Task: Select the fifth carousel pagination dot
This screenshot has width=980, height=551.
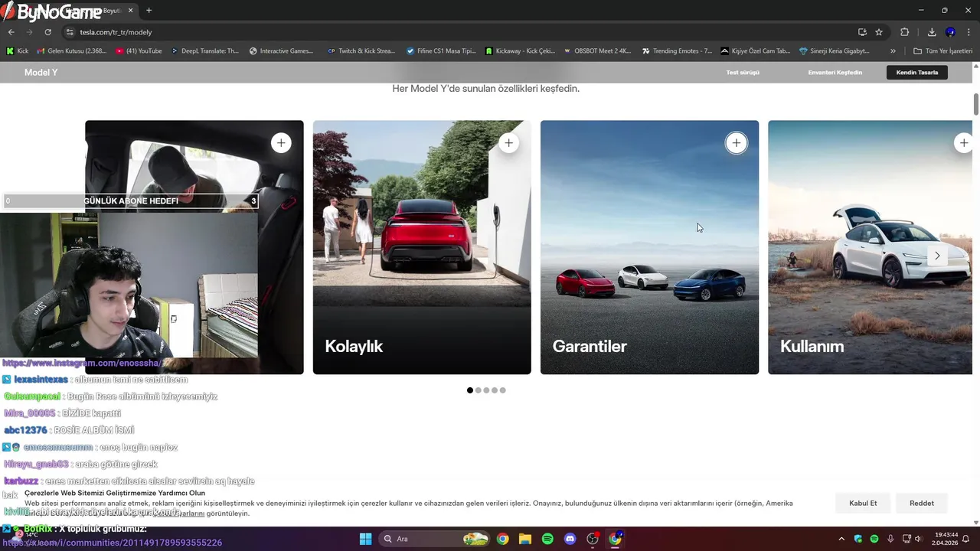Action: click(x=503, y=390)
